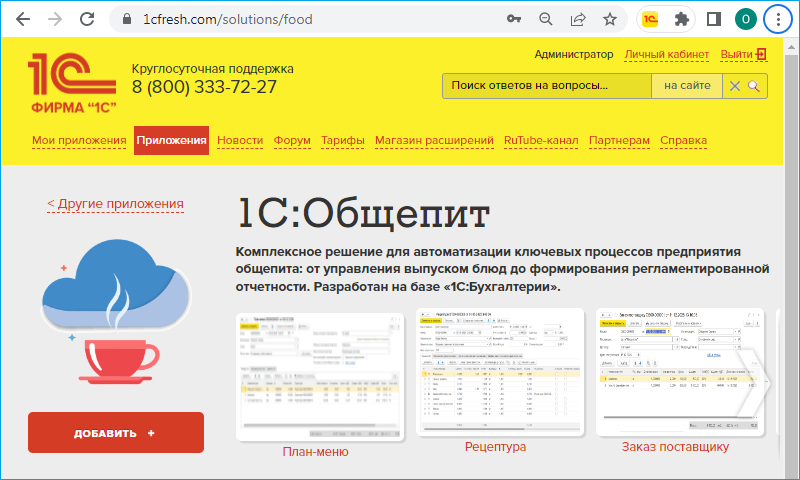Clear the search field with X
800x480 pixels.
coord(735,86)
